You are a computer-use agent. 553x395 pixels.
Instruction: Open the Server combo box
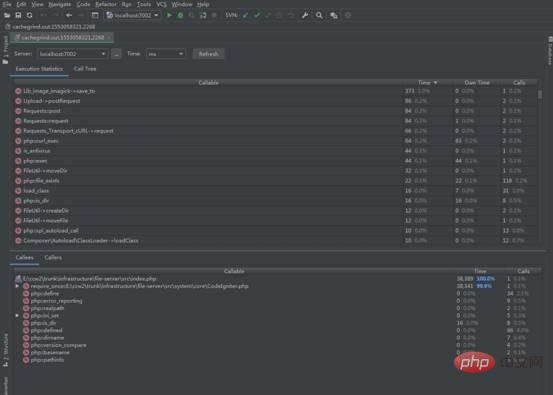[x=72, y=54]
